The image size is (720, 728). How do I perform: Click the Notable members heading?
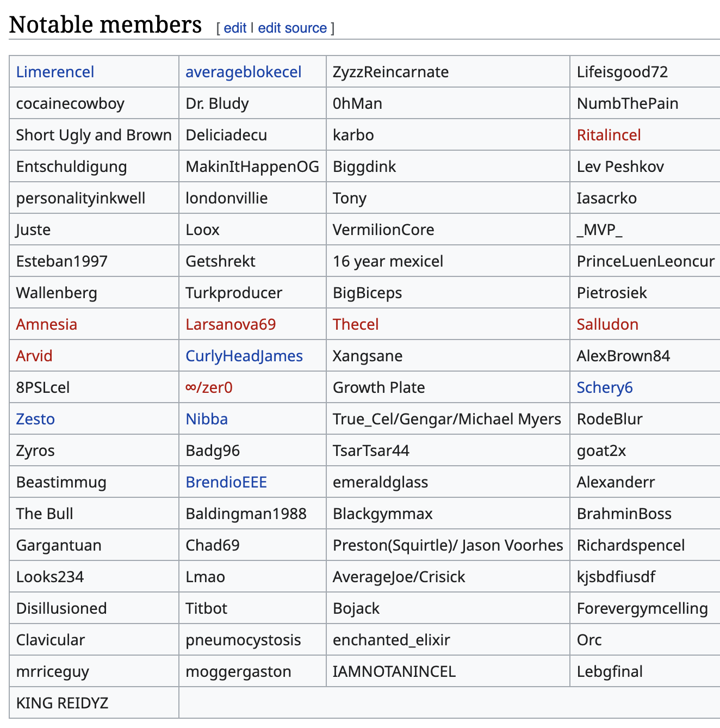(105, 25)
